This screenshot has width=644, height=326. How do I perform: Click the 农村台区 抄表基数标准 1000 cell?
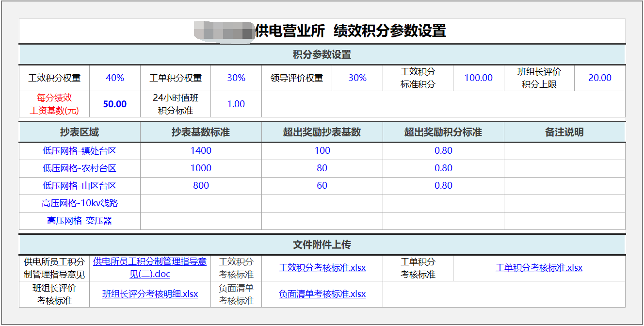(201, 168)
